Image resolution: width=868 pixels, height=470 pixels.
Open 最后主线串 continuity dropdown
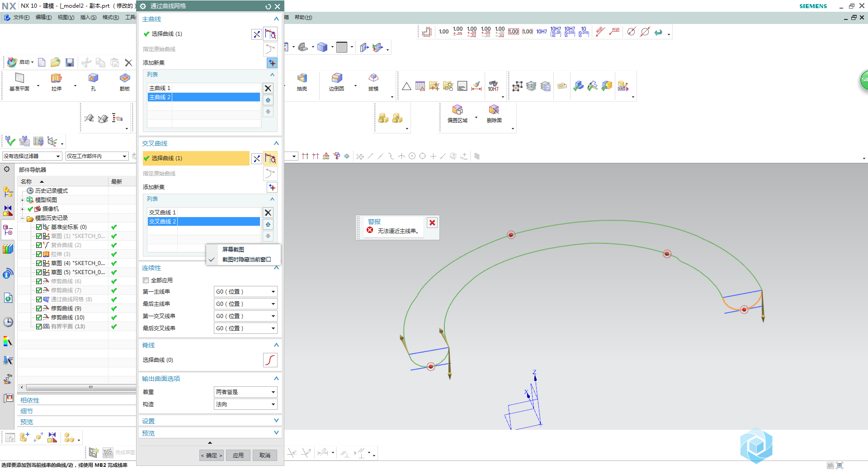coord(245,304)
